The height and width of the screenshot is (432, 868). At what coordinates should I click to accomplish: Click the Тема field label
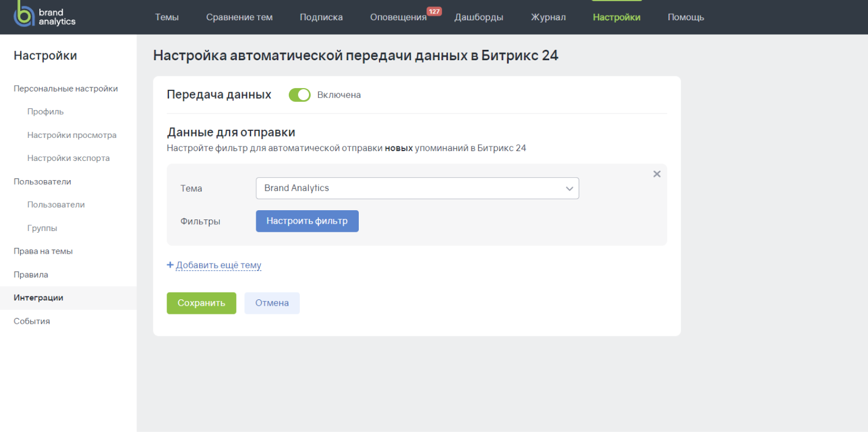pos(192,188)
